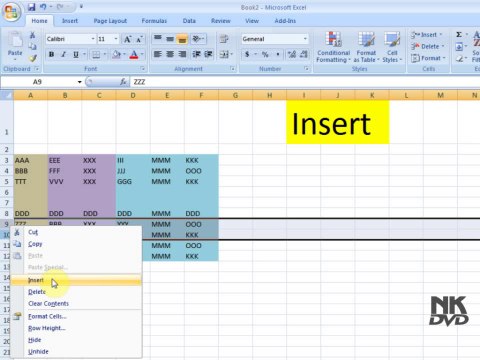
Task: Toggle bold formatting
Action: pos(51,54)
